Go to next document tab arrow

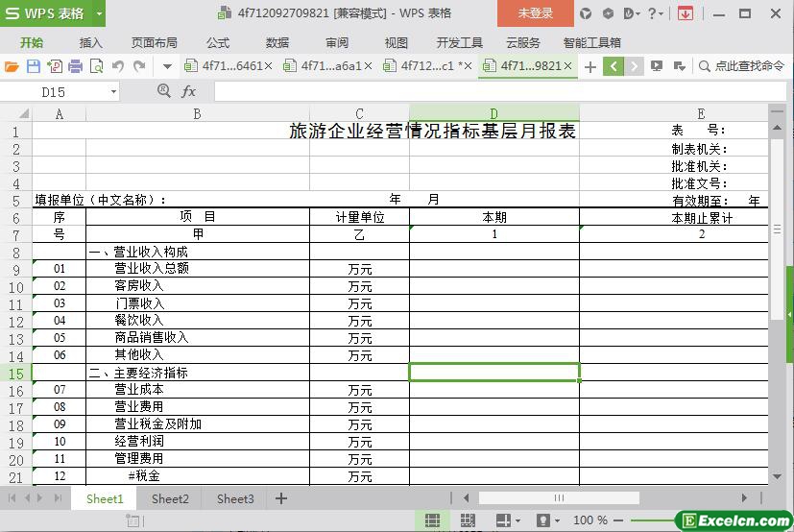point(634,66)
